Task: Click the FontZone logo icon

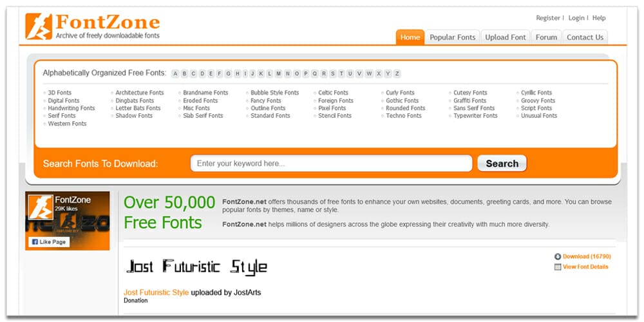Action: (x=39, y=26)
